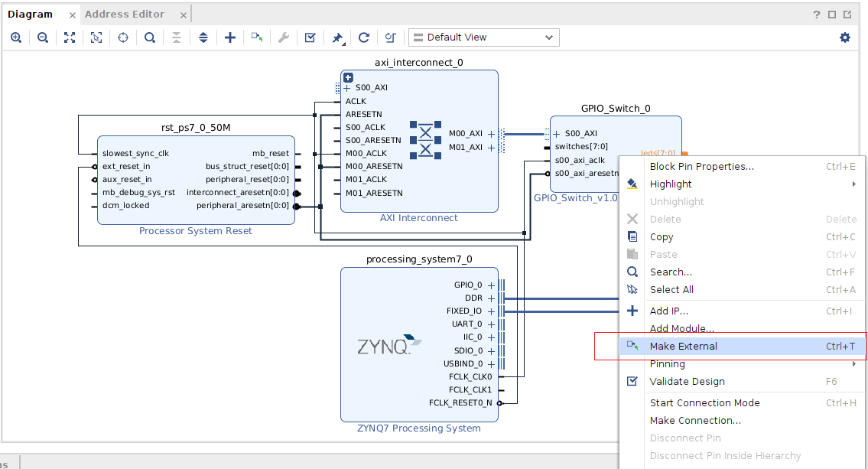
Task: Expand the axi_interconnect_0 block hierarchy
Action: tap(348, 77)
